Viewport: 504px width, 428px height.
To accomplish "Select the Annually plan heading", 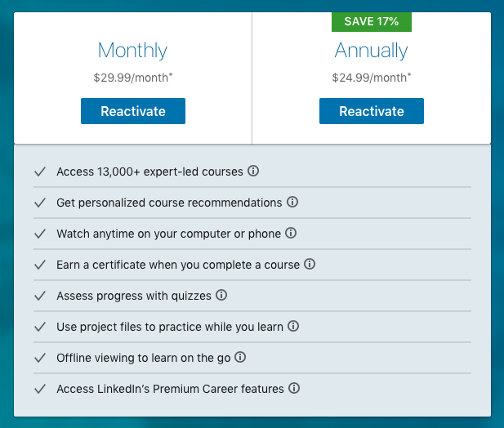I will [372, 50].
